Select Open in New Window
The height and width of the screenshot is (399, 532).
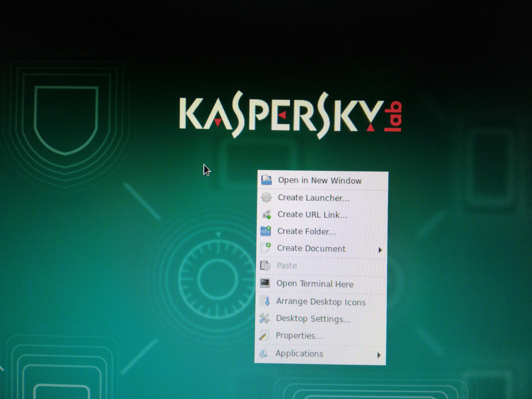pos(320,180)
